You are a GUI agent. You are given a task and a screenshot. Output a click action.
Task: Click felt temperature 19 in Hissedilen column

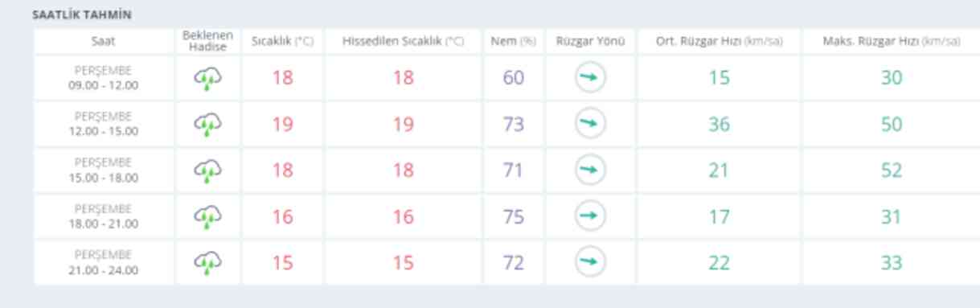404,125
